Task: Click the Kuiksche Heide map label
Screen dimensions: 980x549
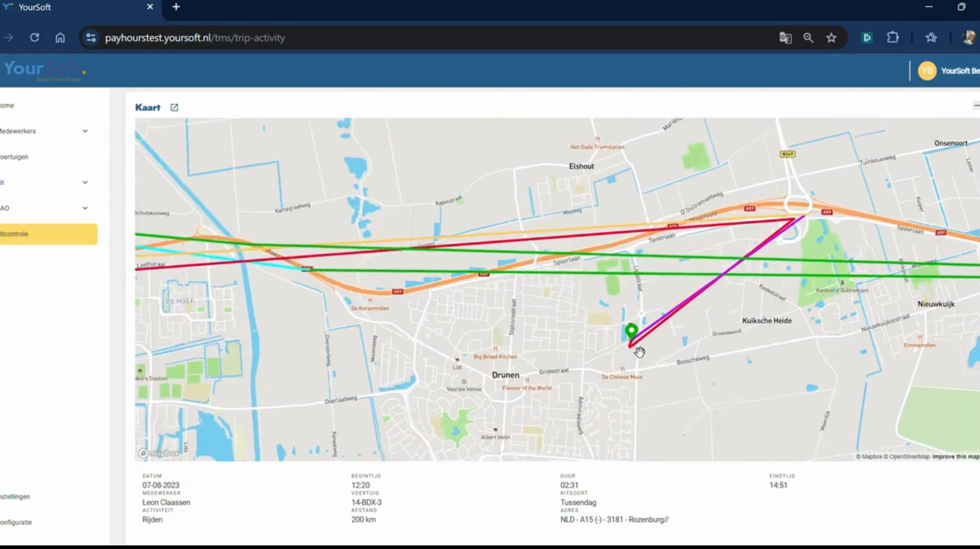Action: coord(767,321)
